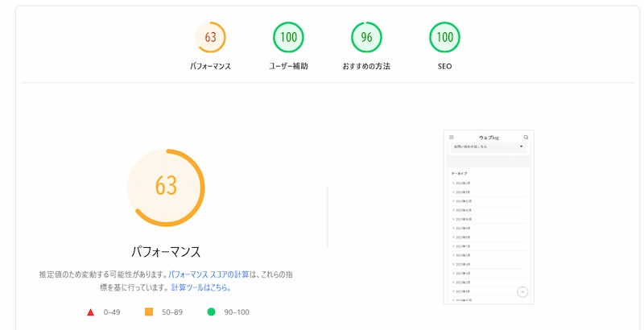Open the 計算ツールはこちら link
The image size is (644, 330).
point(200,287)
